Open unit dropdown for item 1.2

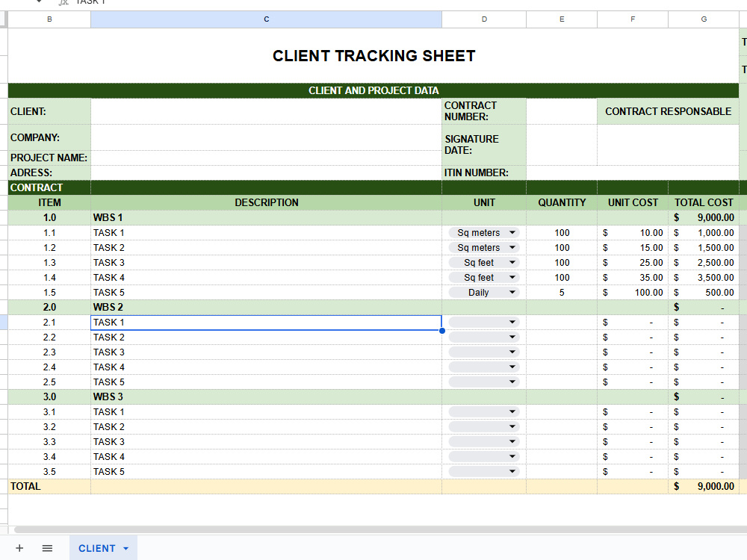point(512,248)
